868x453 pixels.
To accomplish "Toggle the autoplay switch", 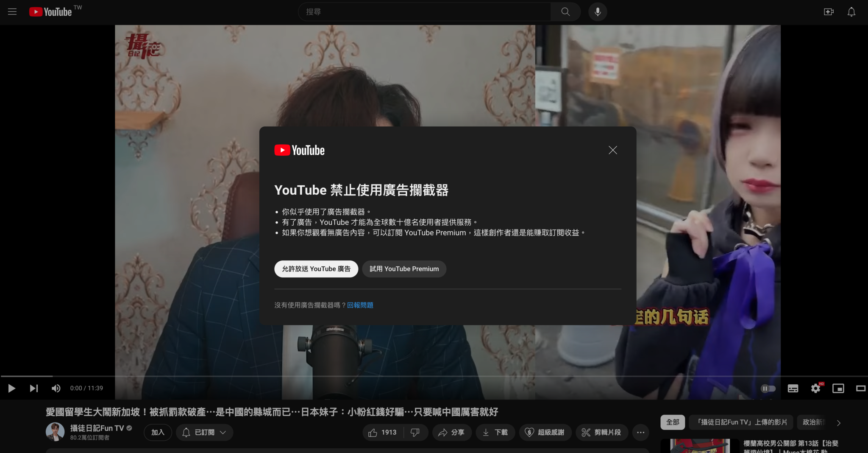I will [768, 388].
